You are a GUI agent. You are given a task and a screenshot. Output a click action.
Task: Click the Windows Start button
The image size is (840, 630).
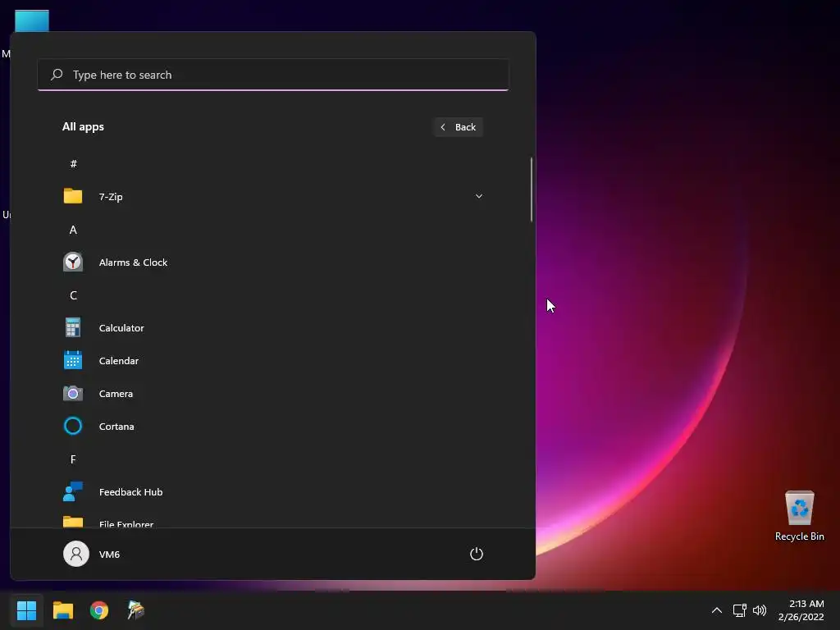pyautogui.click(x=26, y=610)
